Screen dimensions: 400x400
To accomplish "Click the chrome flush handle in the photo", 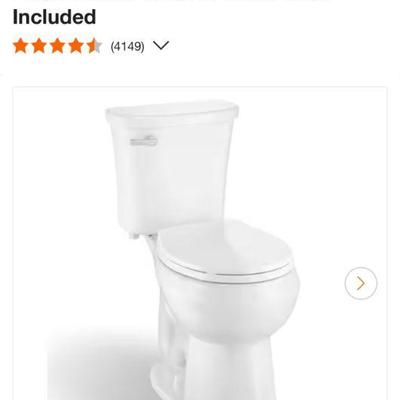I will pos(144,141).
